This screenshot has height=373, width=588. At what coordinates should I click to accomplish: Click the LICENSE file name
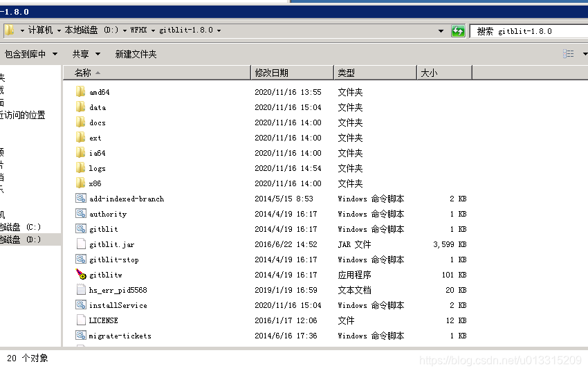point(104,320)
